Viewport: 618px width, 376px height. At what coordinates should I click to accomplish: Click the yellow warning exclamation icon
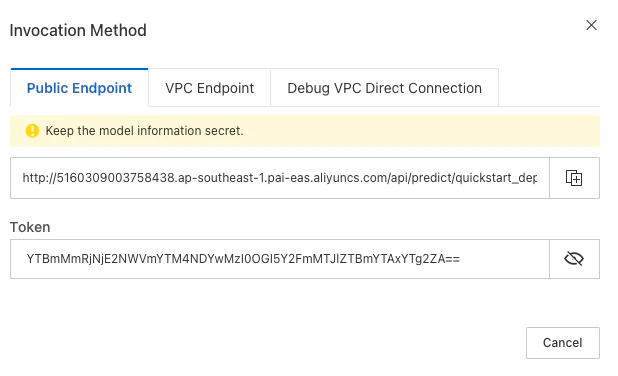click(32, 130)
